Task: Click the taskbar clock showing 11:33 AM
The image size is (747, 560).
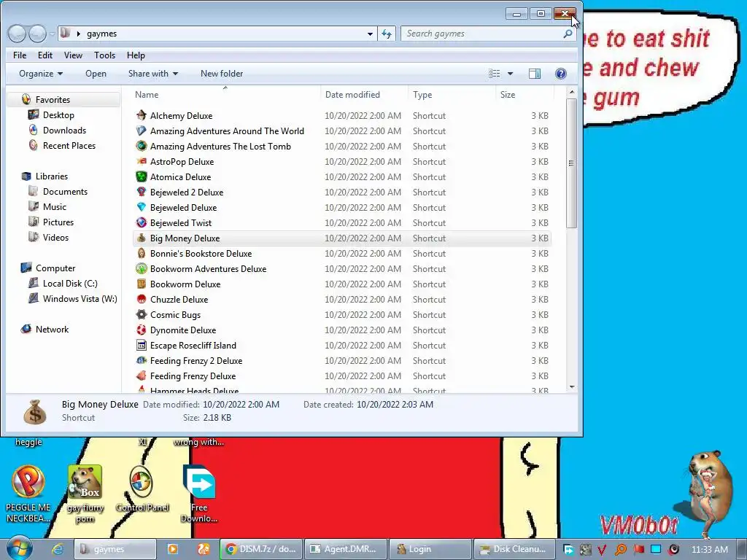Action: (x=709, y=549)
